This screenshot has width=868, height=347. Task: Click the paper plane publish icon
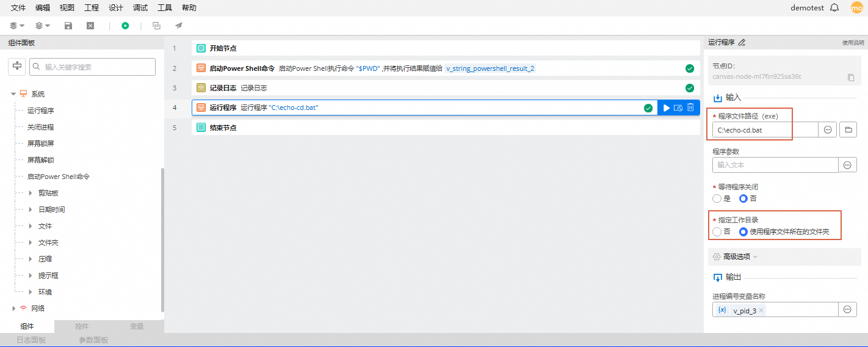(x=179, y=26)
